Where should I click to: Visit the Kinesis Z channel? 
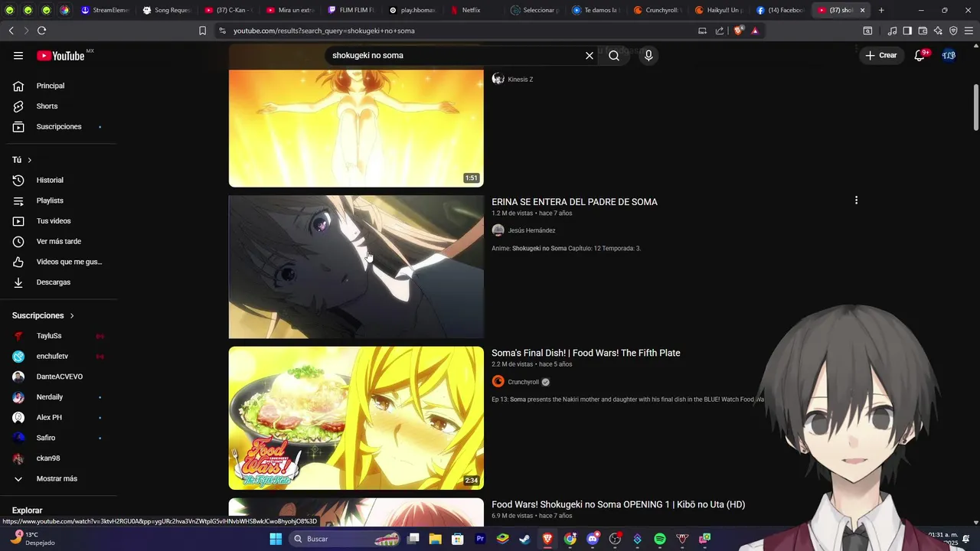click(x=520, y=80)
